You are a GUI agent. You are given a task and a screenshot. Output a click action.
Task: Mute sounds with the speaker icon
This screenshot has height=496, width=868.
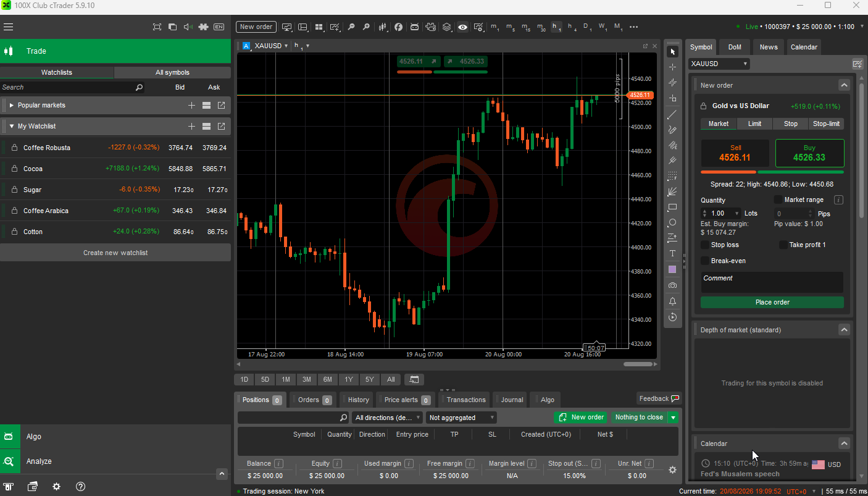pos(188,27)
